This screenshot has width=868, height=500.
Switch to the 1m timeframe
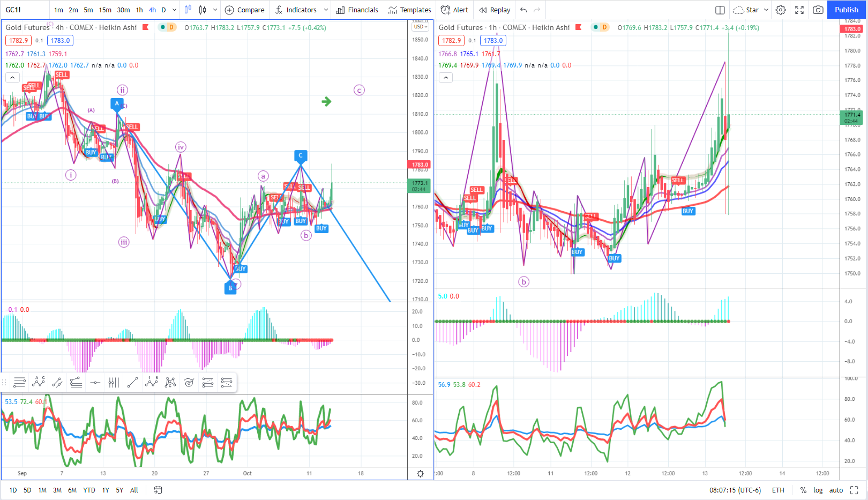(58, 10)
